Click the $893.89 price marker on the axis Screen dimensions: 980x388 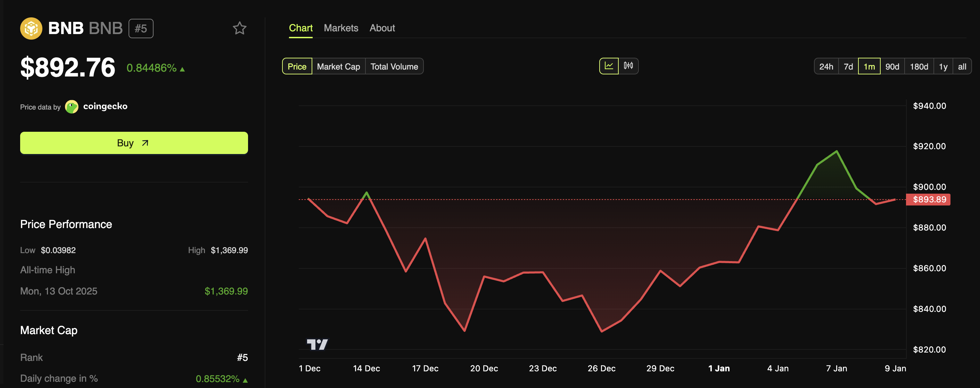click(928, 199)
